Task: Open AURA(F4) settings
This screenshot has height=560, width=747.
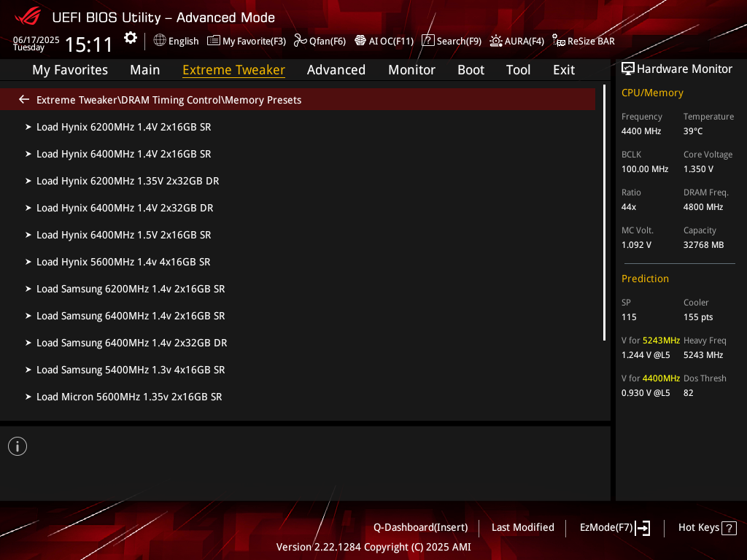Action: (524, 41)
